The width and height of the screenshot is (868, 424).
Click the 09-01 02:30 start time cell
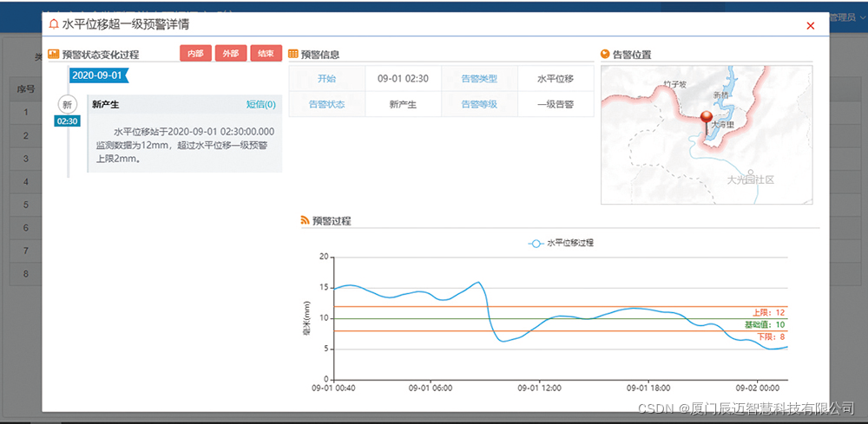(x=403, y=79)
